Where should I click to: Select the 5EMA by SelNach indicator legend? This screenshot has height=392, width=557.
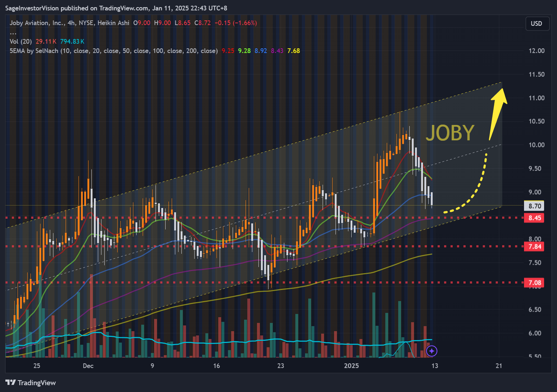click(x=114, y=51)
